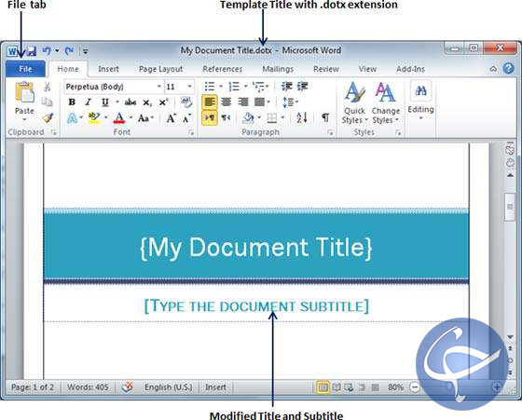Click the Change Styles button
Screen dimensions: 522x420
pyautogui.click(x=386, y=103)
